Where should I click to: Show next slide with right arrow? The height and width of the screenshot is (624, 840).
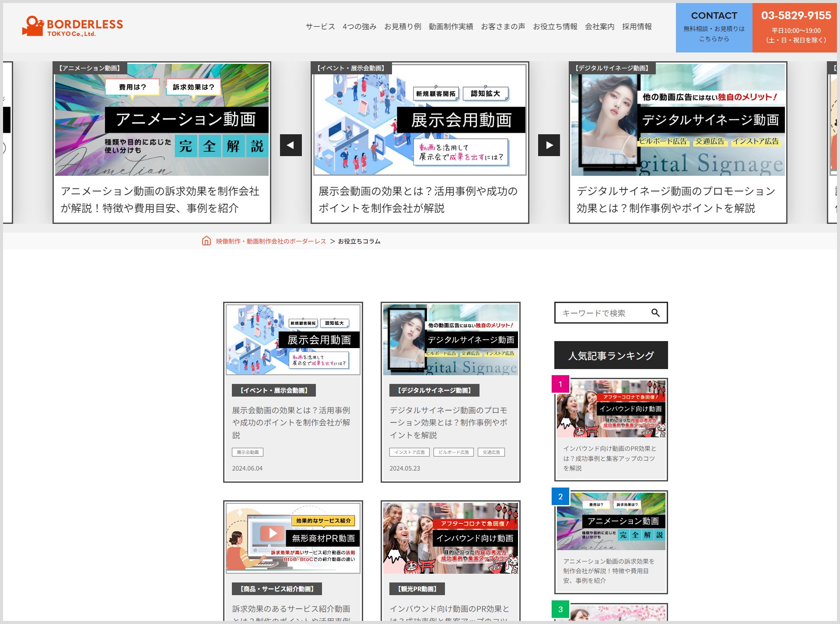point(549,145)
